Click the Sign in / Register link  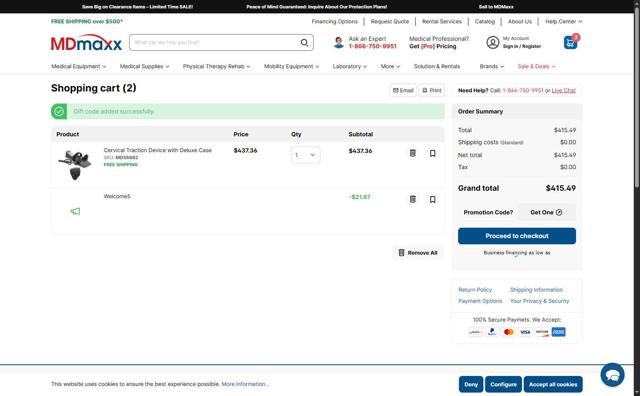tap(522, 46)
